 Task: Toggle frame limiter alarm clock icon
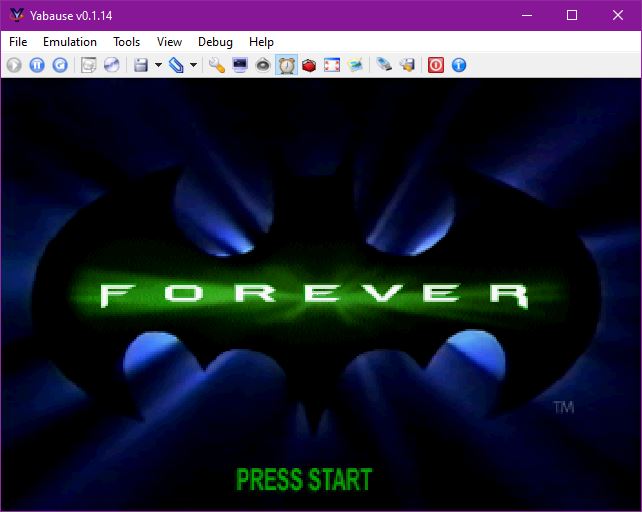(x=286, y=65)
